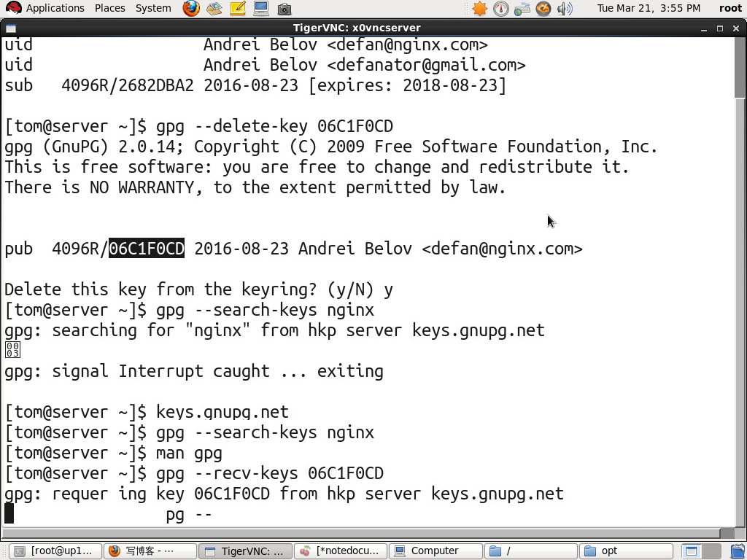Open the TigerVNC window menu icon
Screen dimensions: 747x560
click(11, 28)
